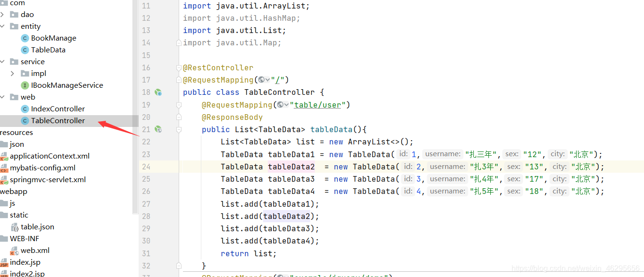Click request mapping gutter icon on line 21
This screenshot has width=644, height=277.
coord(158,129)
